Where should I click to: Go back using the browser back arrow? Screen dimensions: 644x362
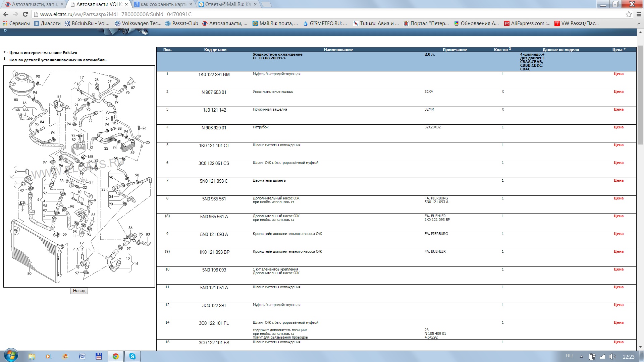pos(6,14)
